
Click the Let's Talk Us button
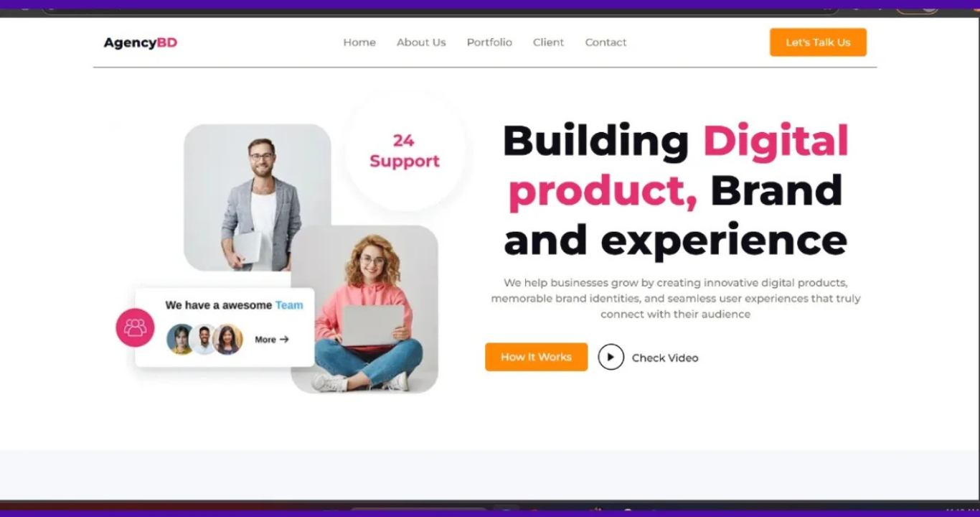point(818,42)
